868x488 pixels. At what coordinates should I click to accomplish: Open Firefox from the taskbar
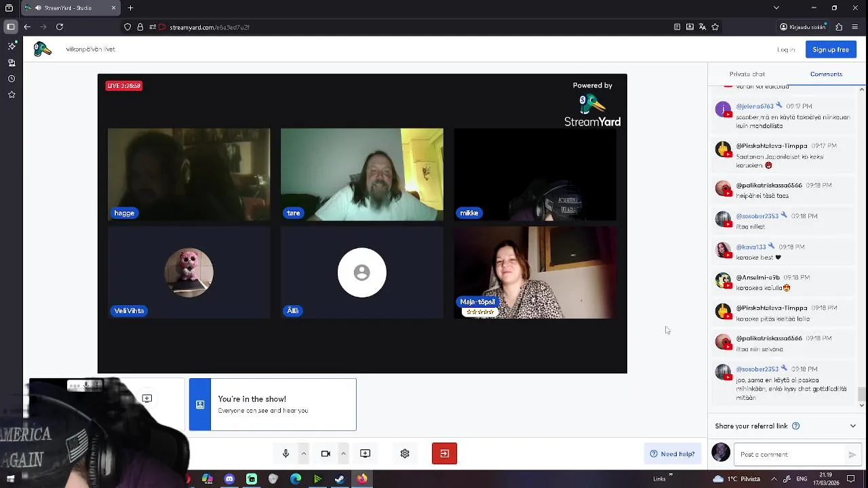click(x=362, y=479)
